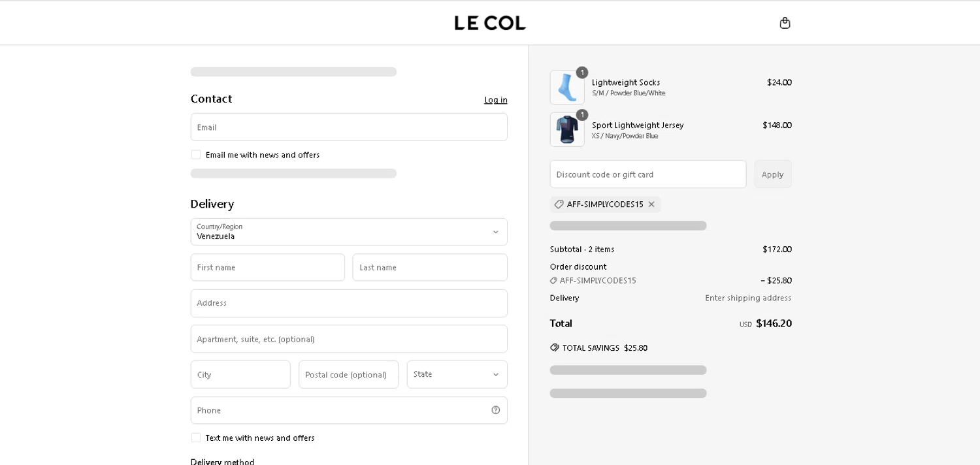Click the $24.00 socks price
The width and height of the screenshot is (980, 465).
(x=779, y=82)
